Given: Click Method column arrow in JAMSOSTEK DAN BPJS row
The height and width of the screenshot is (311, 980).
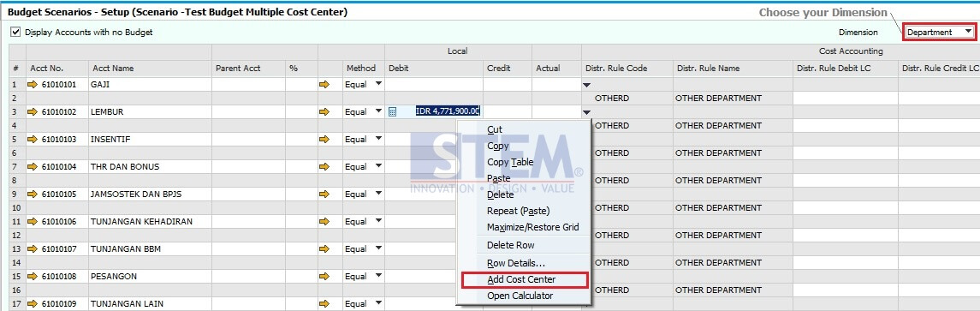Looking at the screenshot, I should (324, 194).
